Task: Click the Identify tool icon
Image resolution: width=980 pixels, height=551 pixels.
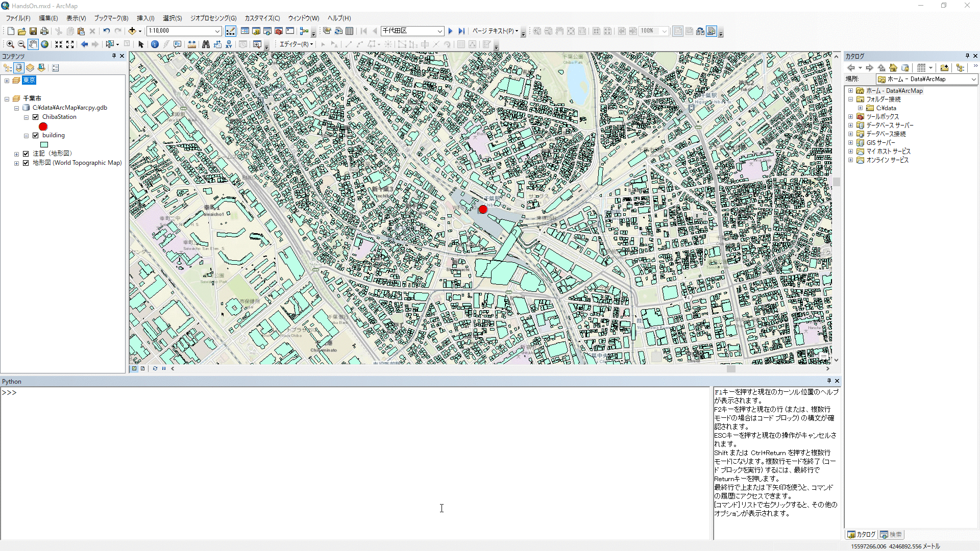Action: [155, 44]
